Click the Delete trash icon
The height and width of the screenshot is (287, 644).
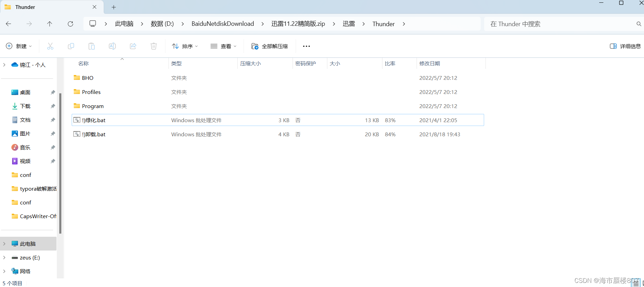coord(154,46)
